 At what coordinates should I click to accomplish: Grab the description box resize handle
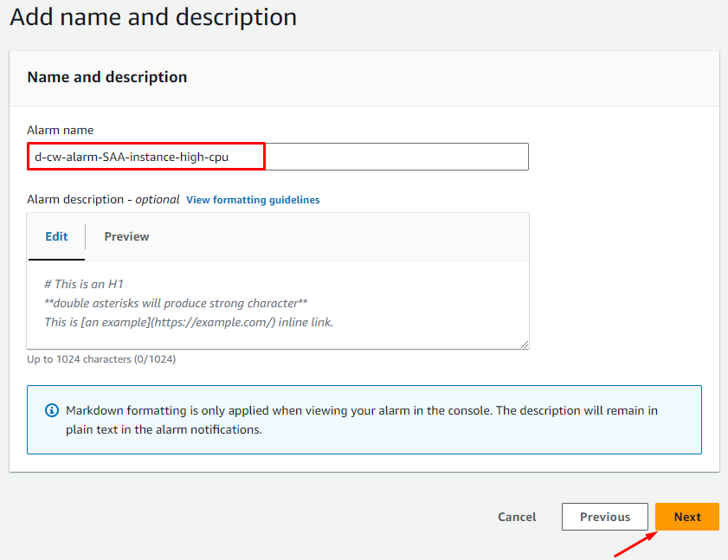click(x=524, y=344)
